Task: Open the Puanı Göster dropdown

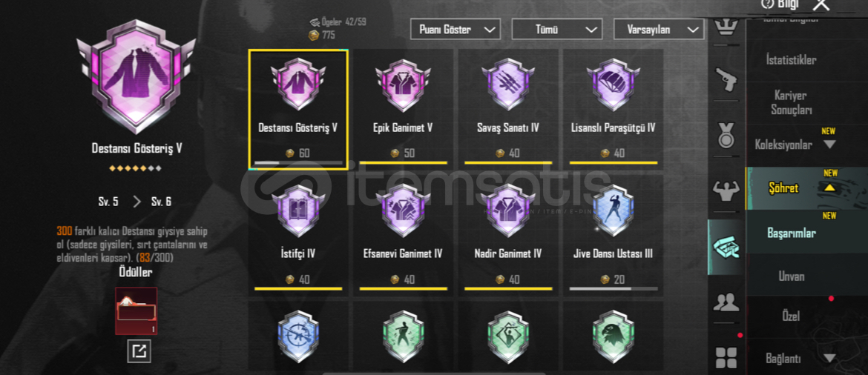Action: tap(456, 30)
